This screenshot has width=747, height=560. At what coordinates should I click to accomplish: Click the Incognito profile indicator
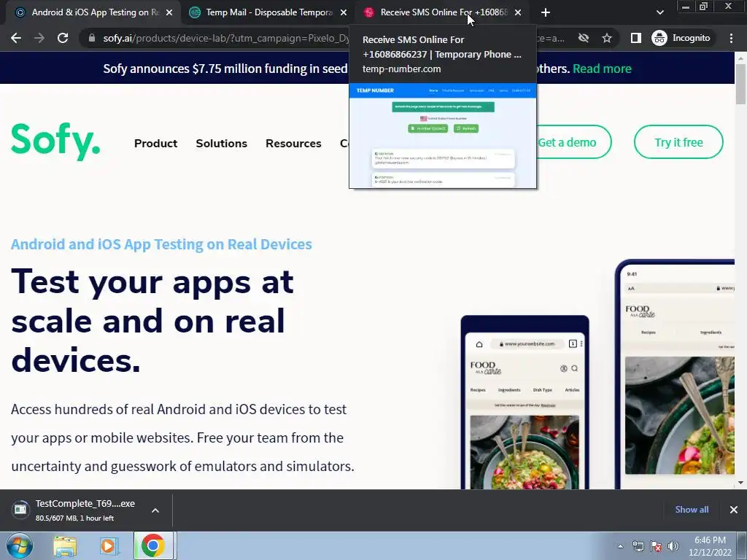pyautogui.click(x=681, y=38)
